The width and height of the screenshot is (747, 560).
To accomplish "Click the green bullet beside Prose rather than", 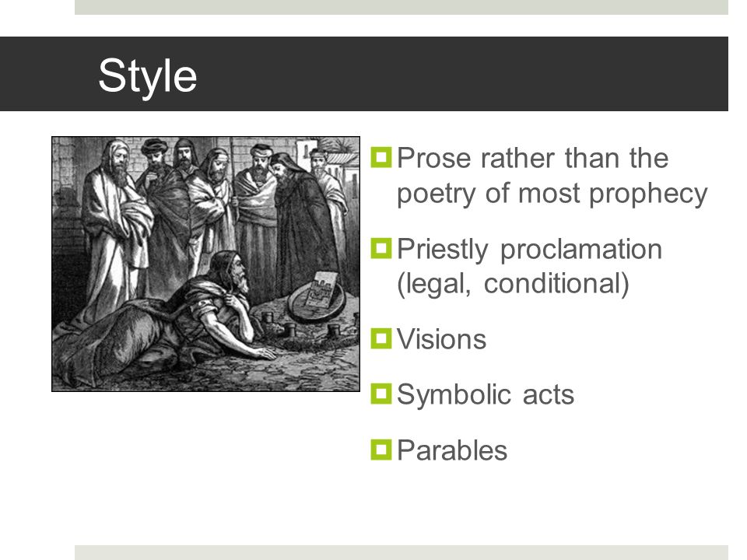I will (381, 157).
